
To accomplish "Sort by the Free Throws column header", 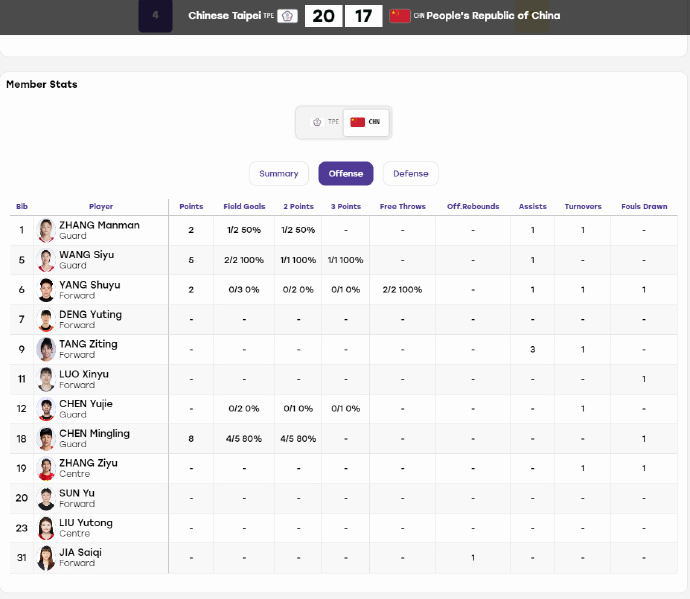I will tap(403, 206).
